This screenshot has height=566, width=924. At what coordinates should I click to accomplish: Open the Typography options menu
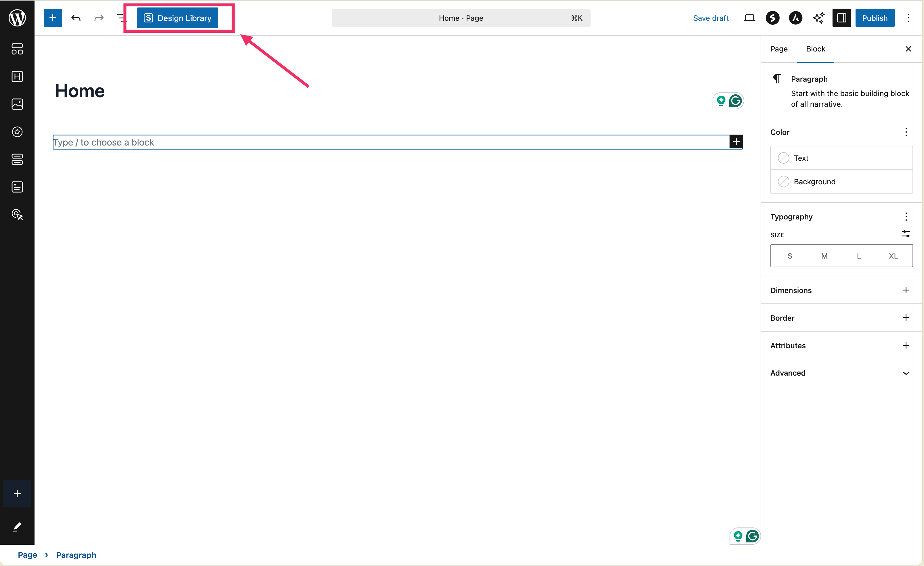pyautogui.click(x=906, y=217)
